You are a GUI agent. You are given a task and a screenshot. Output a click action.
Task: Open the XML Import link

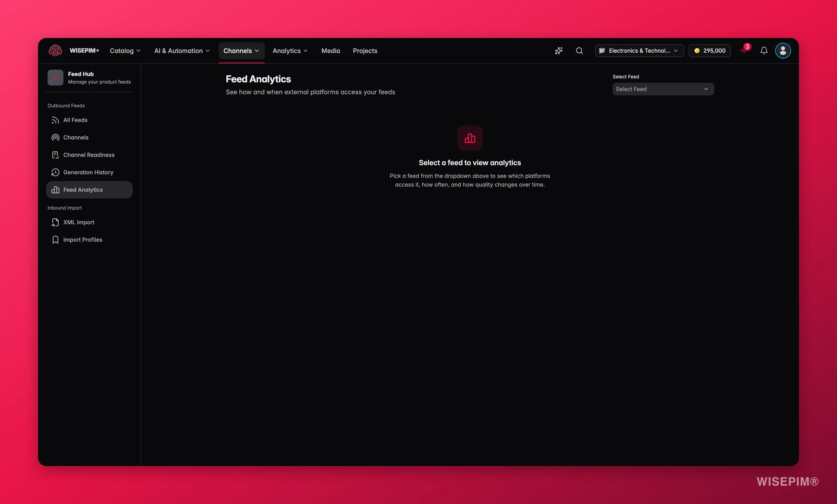pyautogui.click(x=89, y=222)
